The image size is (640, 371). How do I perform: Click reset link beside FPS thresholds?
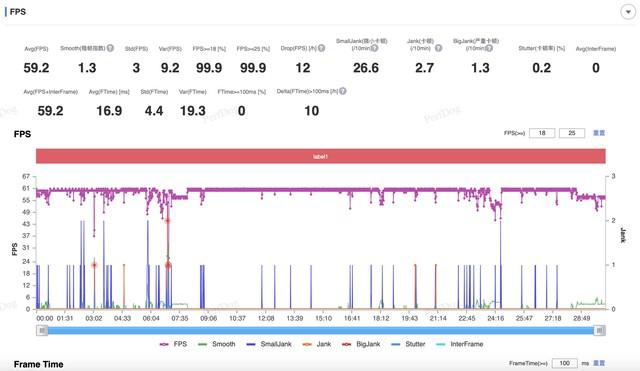point(599,133)
